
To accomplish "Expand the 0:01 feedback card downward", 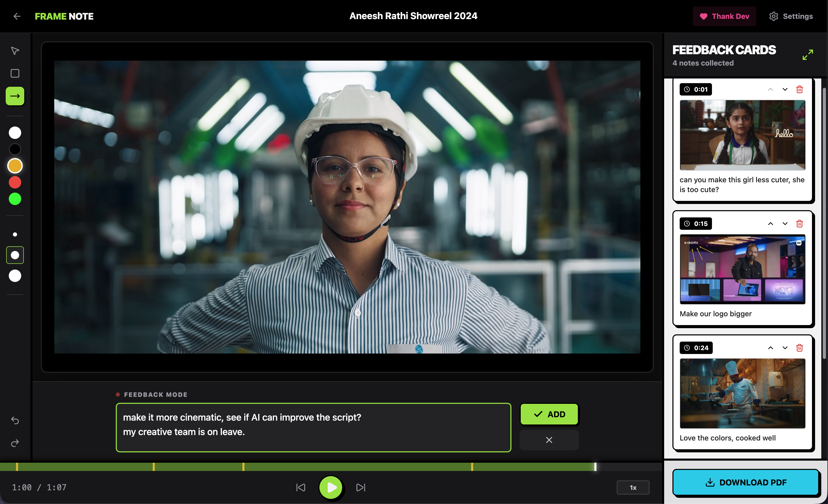I will pos(785,89).
